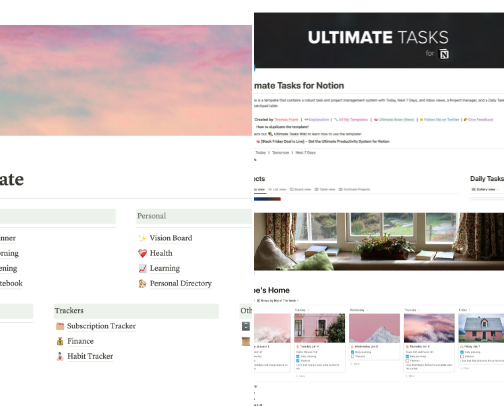Switch to Board view tab in Projects

point(300,189)
